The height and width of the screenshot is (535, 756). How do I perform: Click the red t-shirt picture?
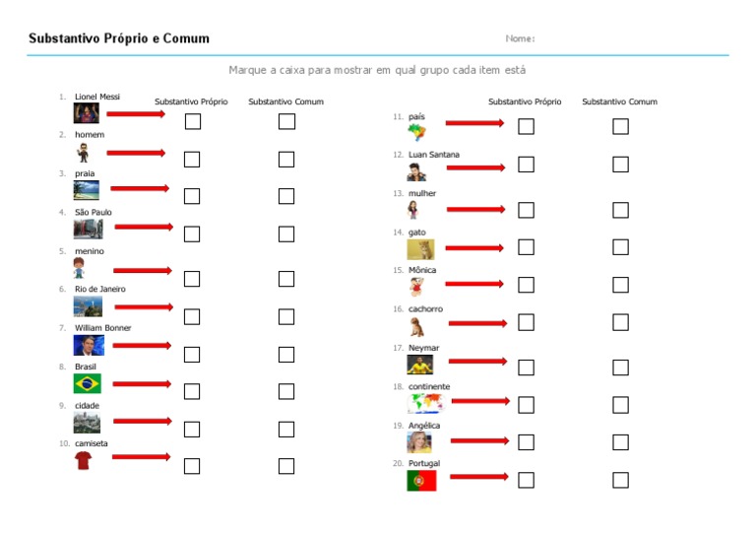84,460
